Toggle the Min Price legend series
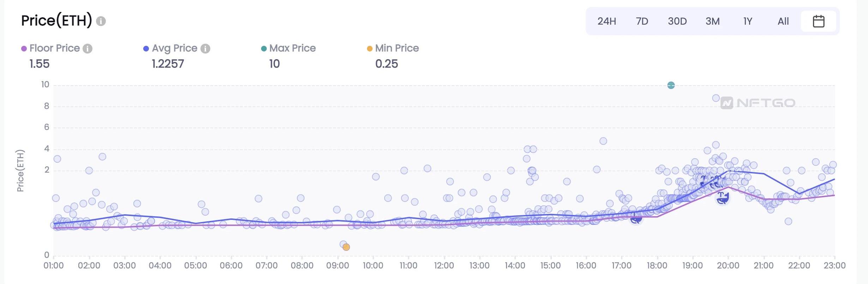The width and height of the screenshot is (868, 284). coord(397,48)
